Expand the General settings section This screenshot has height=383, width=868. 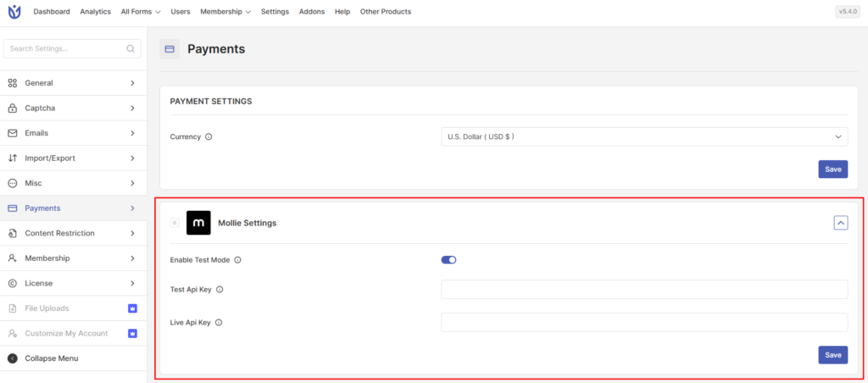click(x=72, y=83)
